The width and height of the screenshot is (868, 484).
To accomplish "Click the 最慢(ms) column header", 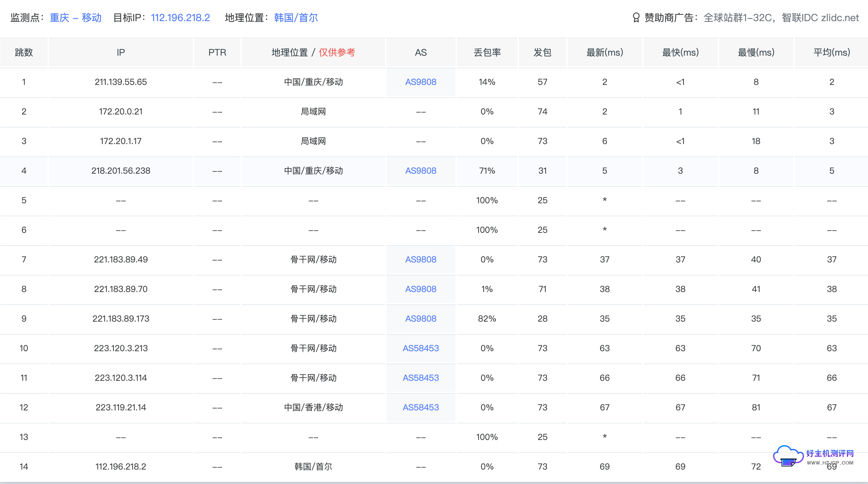I will pyautogui.click(x=756, y=52).
